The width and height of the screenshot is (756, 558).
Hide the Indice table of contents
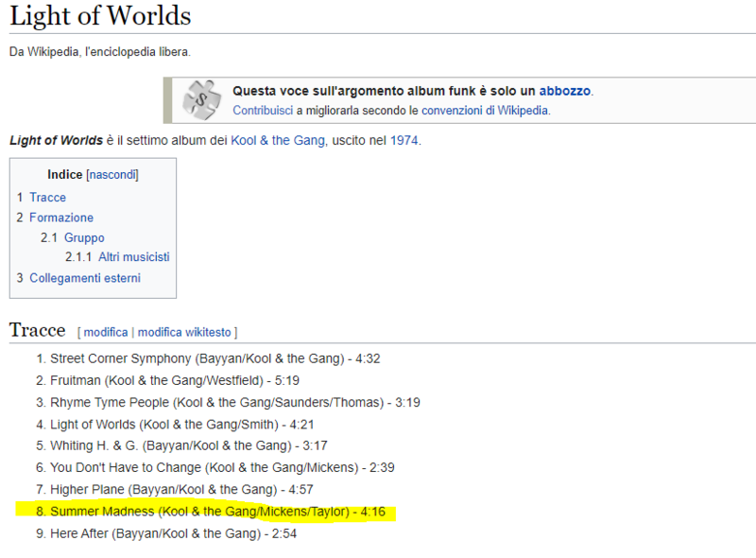point(112,175)
